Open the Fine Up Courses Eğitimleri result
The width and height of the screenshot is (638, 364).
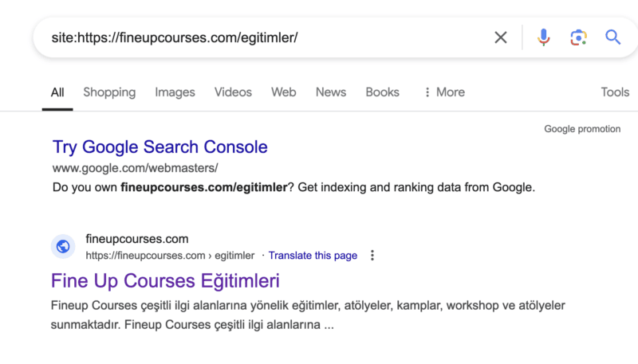[165, 280]
